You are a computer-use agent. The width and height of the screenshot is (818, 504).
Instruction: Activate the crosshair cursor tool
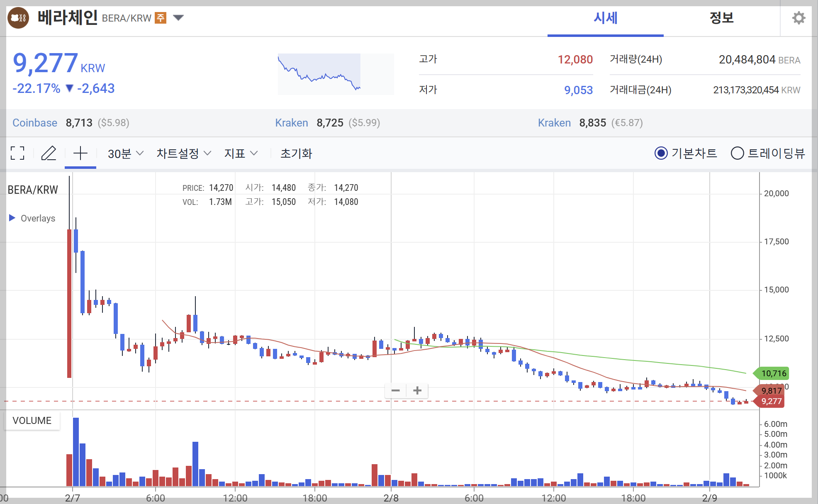coord(80,153)
